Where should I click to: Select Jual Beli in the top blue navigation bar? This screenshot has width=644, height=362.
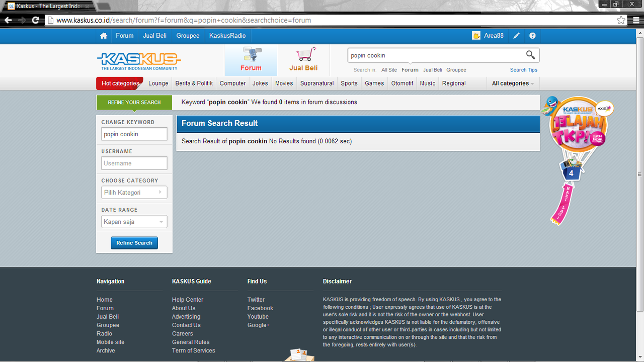(155, 36)
